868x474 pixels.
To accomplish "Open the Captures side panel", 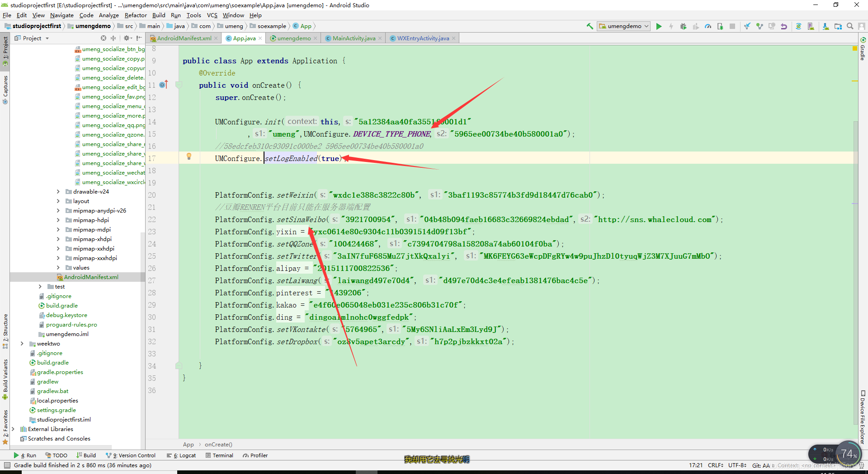I will click(x=5, y=90).
